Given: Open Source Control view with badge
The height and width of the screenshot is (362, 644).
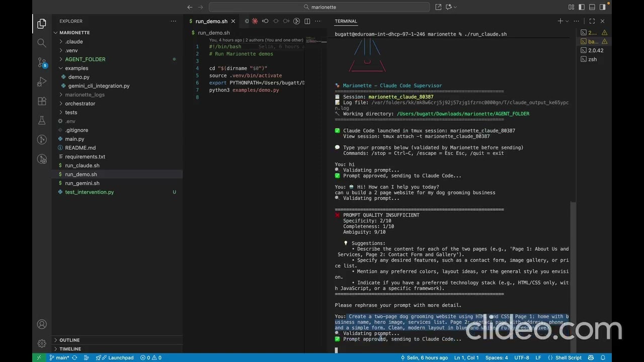Looking at the screenshot, I should 42,62.
